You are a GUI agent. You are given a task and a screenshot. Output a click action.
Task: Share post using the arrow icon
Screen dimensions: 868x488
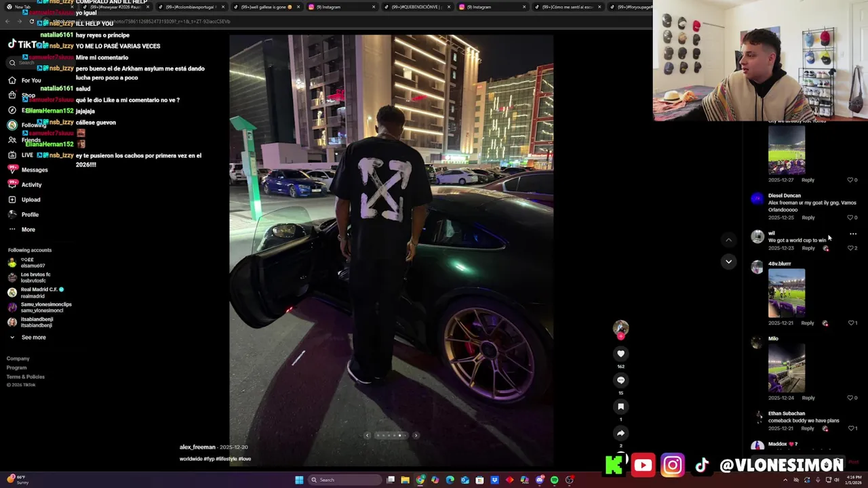[620, 433]
